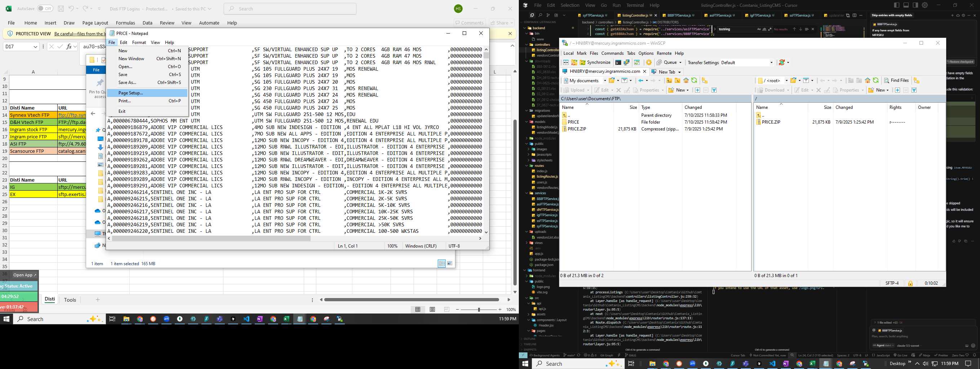Go to local home directory in WinSCP
This screenshot has width=980, height=369.
pyautogui.click(x=686, y=80)
